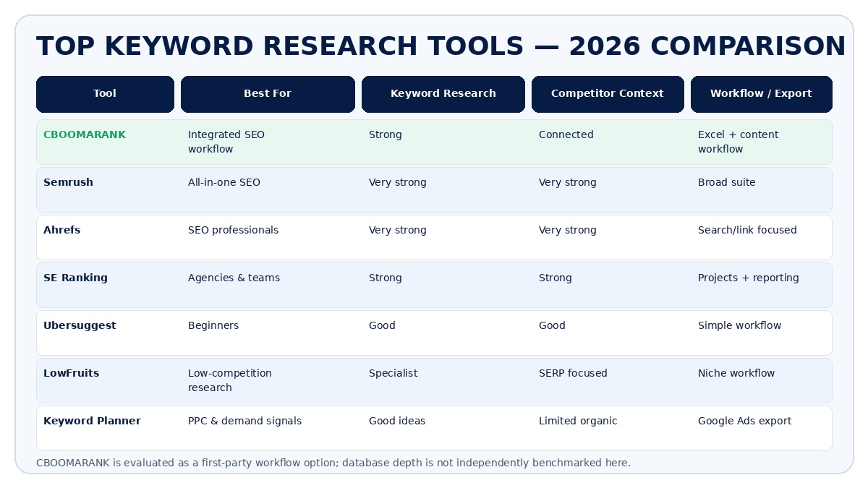Click the "Beginners" cell
This screenshot has height=488, width=868.
(213, 326)
